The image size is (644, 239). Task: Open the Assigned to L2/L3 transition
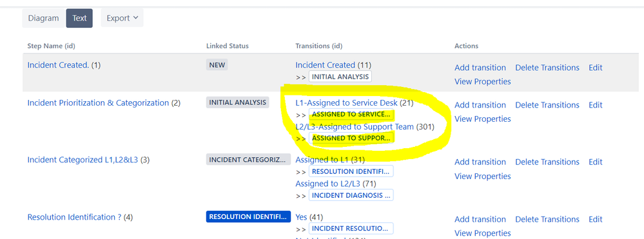(327, 184)
